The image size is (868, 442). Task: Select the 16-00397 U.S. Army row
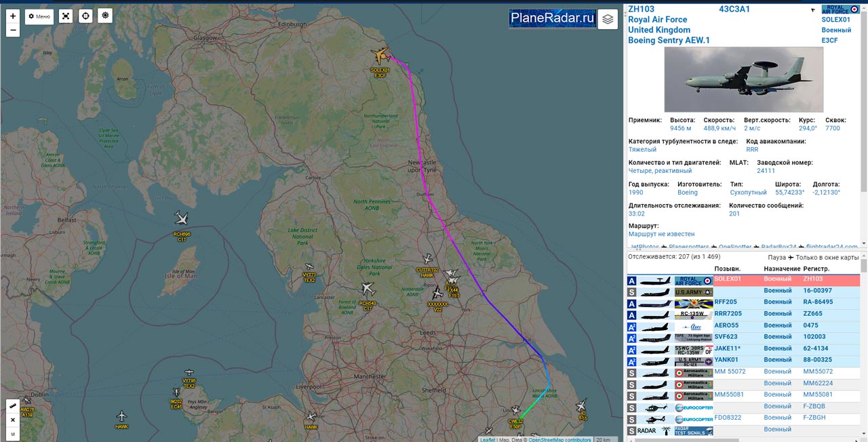pyautogui.click(x=743, y=292)
